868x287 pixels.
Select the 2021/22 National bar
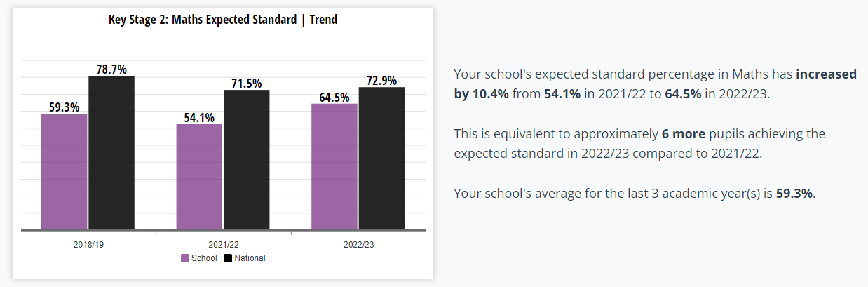click(x=247, y=159)
